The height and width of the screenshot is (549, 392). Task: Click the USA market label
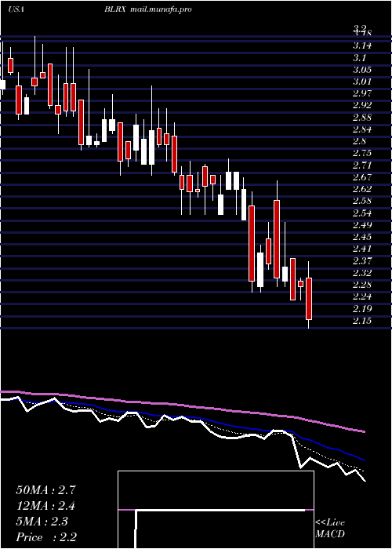(16, 9)
